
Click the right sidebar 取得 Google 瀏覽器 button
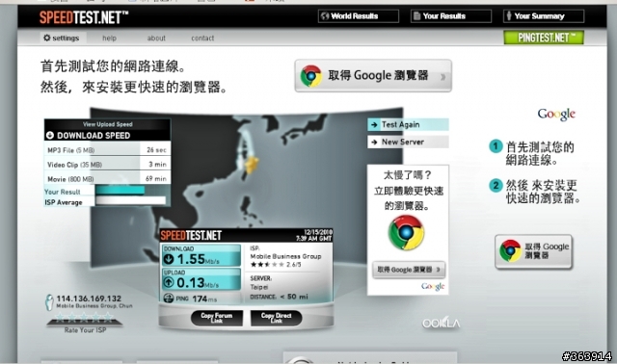coord(533,251)
